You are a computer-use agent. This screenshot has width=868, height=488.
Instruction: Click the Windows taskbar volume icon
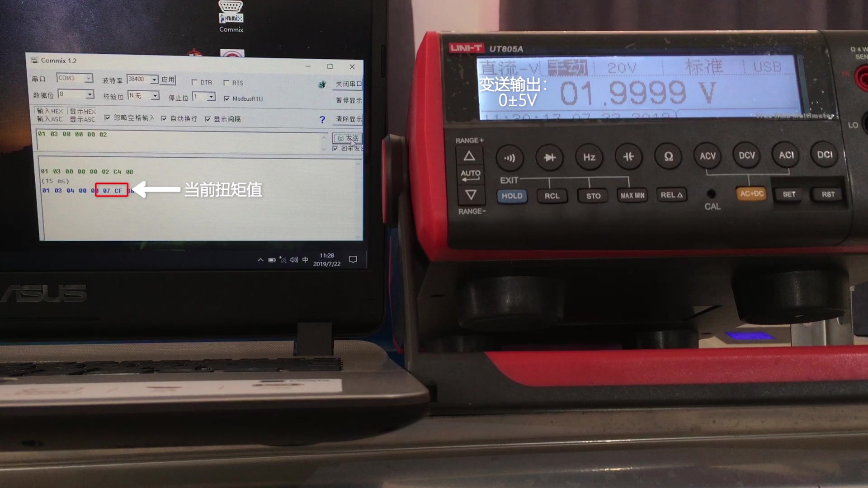294,260
